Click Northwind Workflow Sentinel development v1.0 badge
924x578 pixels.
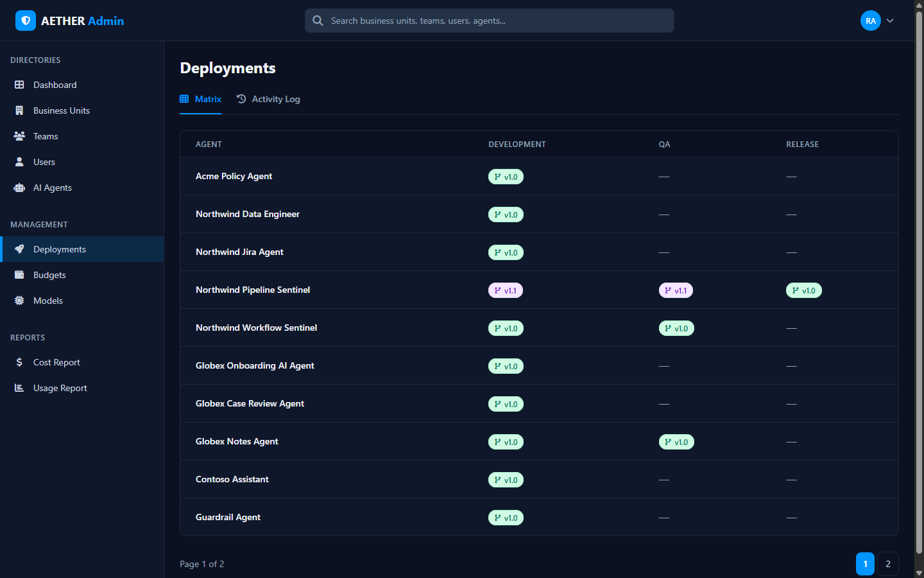506,328
